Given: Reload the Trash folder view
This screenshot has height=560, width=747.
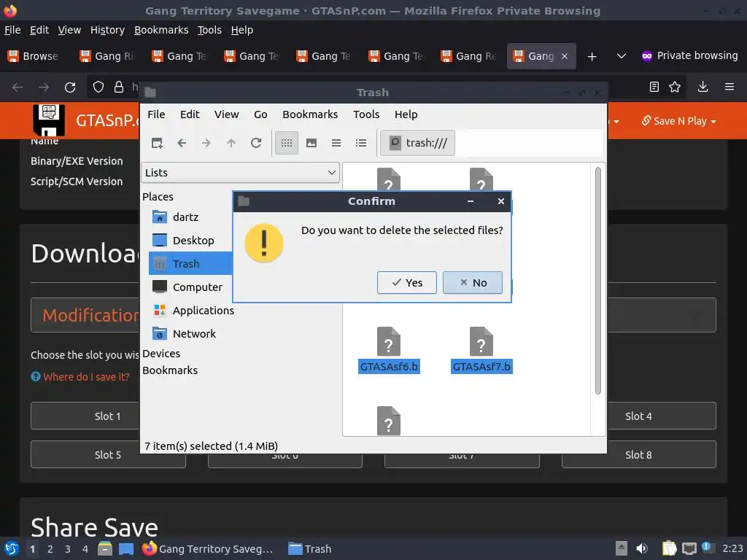Looking at the screenshot, I should [x=256, y=143].
